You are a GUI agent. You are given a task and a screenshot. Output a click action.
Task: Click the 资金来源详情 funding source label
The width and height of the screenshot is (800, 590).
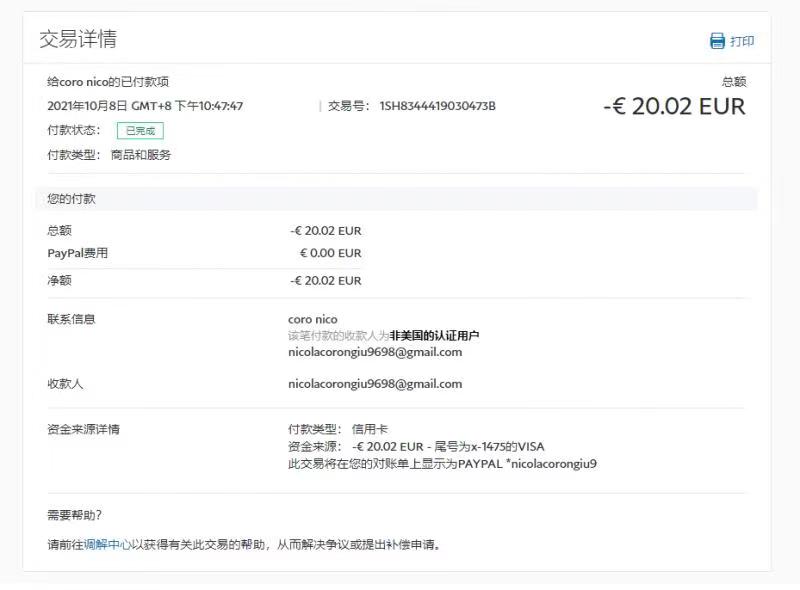[x=83, y=430]
